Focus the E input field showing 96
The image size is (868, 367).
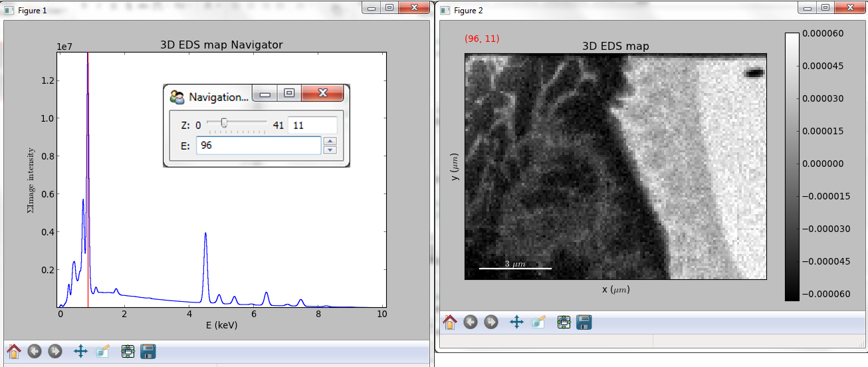[258, 145]
